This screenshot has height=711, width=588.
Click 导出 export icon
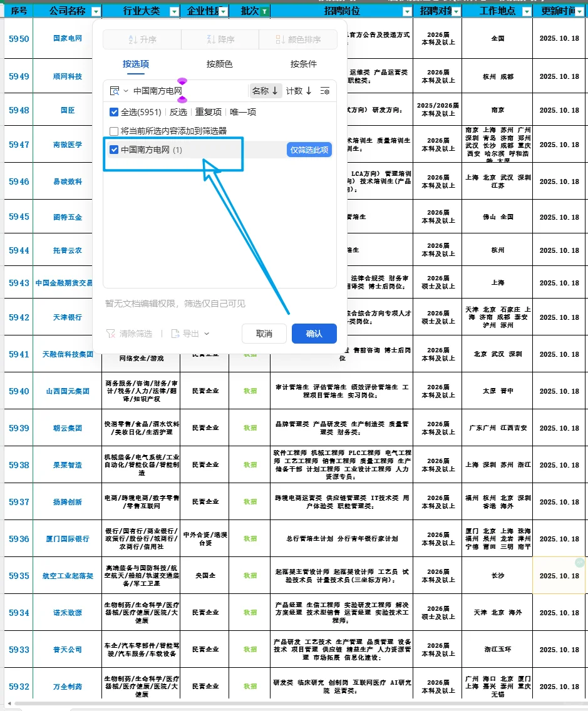coord(175,334)
